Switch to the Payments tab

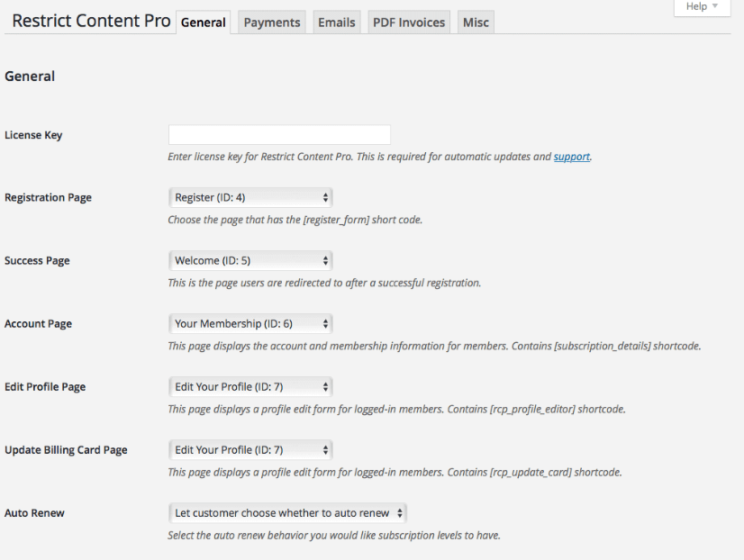click(x=271, y=22)
